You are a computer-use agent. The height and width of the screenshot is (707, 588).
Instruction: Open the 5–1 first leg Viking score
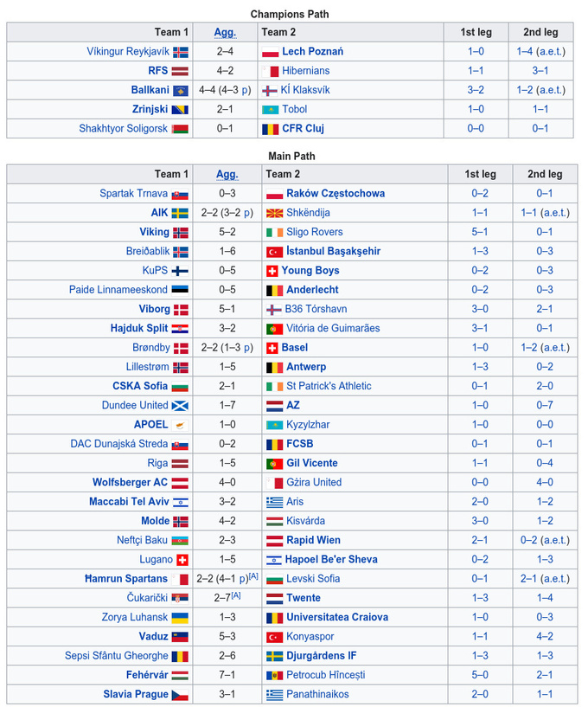pyautogui.click(x=479, y=232)
